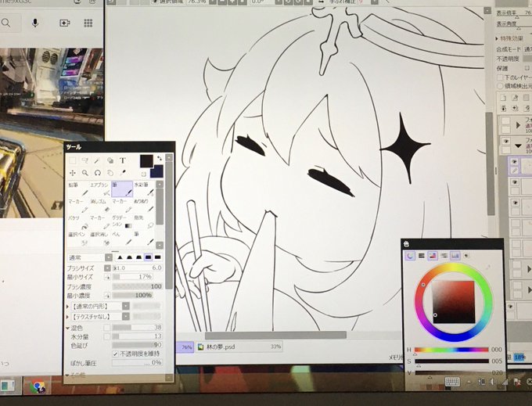The image size is (532, 406).
Task: Click the background navy color swatch
Action: pyautogui.click(x=158, y=172)
